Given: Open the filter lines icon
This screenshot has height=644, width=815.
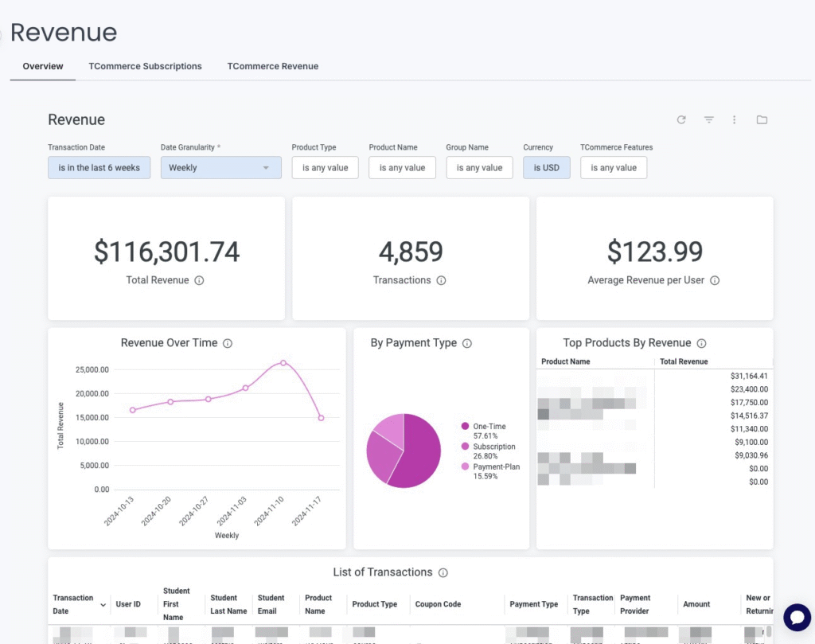Looking at the screenshot, I should tap(708, 120).
